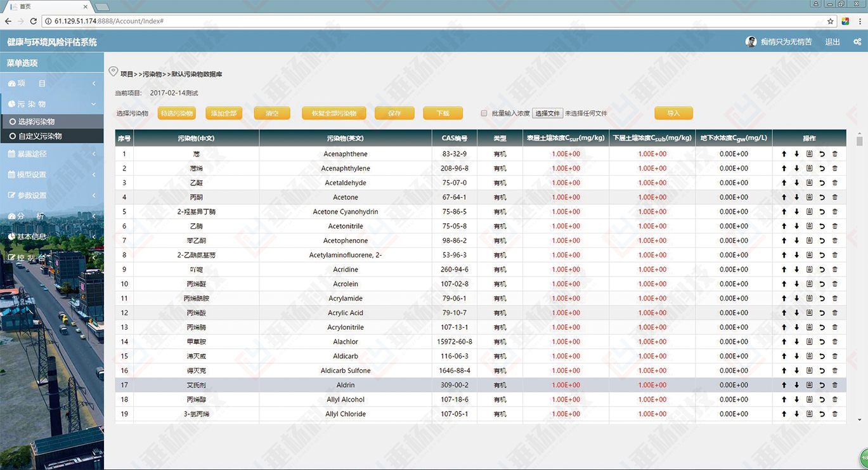868x470 pixels.
Task: Delete Acenaphthene row with trash icon
Action: click(x=834, y=154)
